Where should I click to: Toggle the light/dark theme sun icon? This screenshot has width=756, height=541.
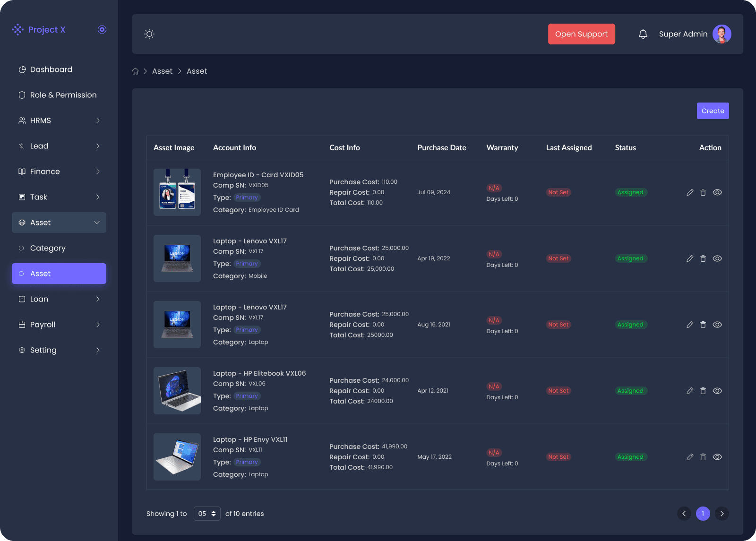point(149,34)
